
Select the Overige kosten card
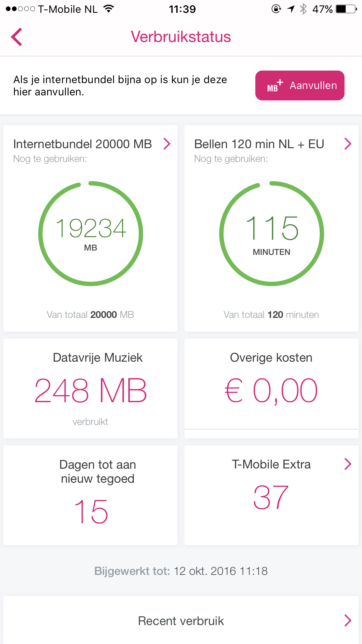271,384
